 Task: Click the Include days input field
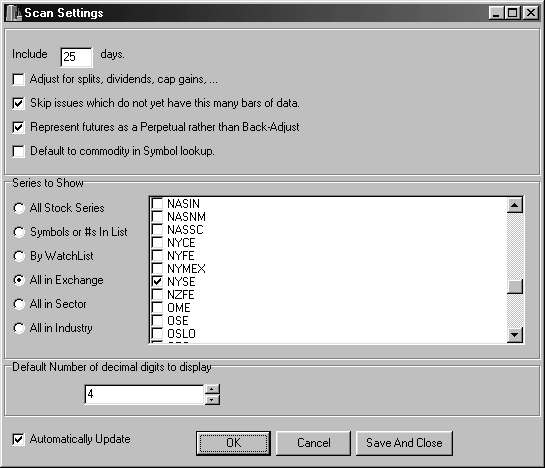(76, 57)
